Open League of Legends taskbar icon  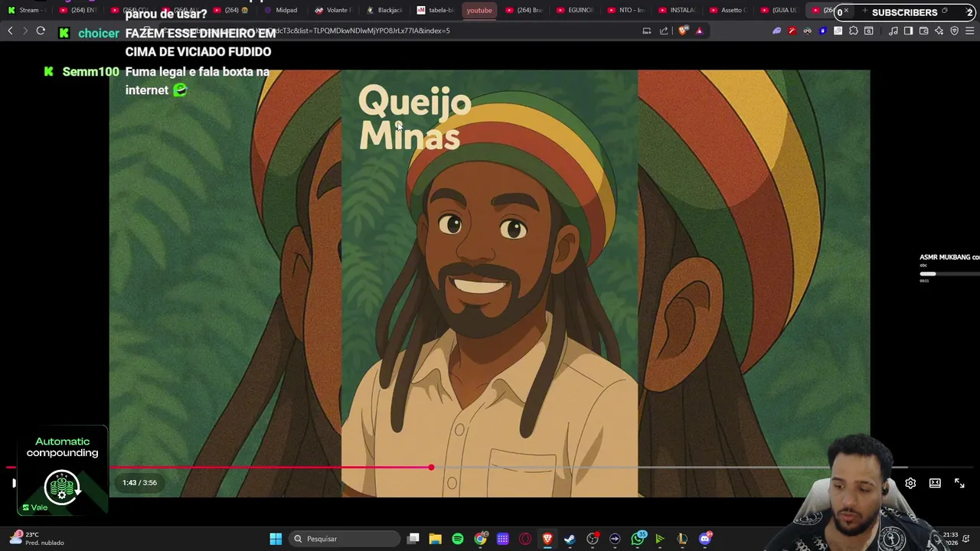click(x=682, y=539)
